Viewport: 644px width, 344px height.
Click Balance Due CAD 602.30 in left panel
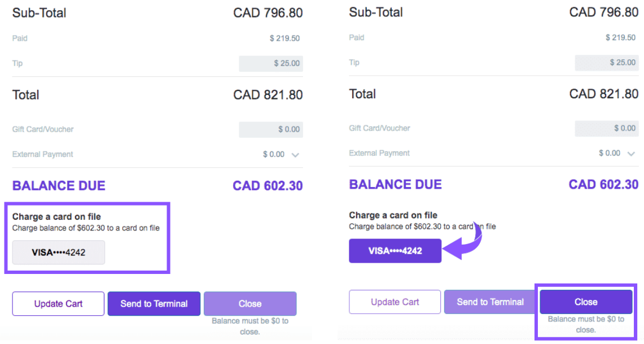pos(268,186)
